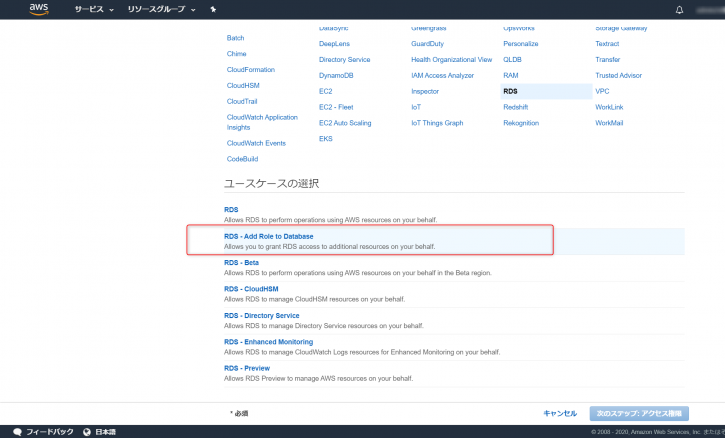
Task: Select Textract service
Action: pos(607,43)
